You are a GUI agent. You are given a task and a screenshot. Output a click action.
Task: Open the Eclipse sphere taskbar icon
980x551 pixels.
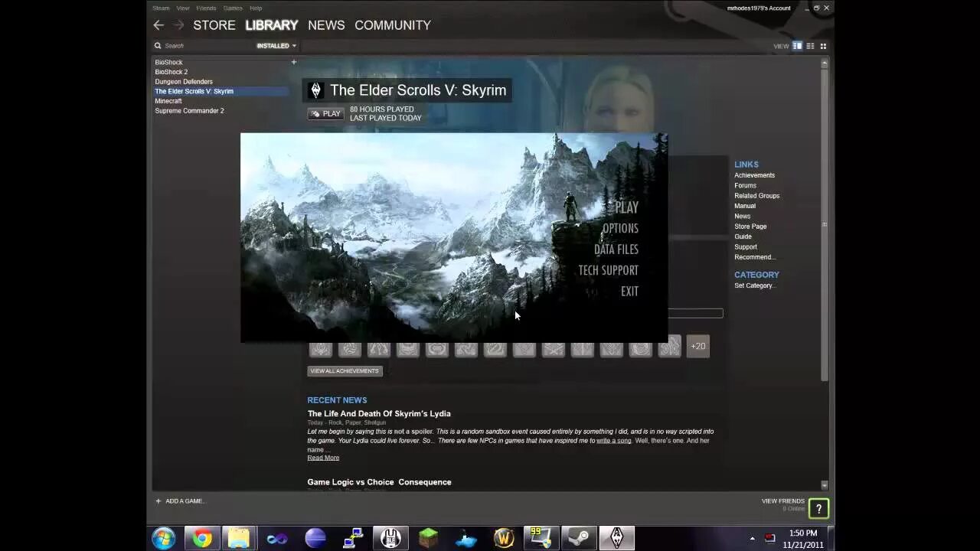pos(315,538)
